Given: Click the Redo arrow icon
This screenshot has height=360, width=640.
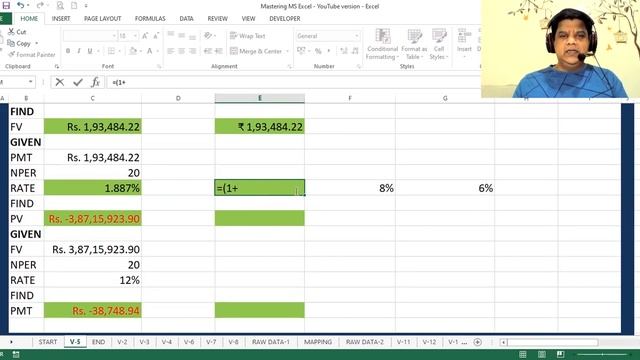Looking at the screenshot, I should coord(40,5).
